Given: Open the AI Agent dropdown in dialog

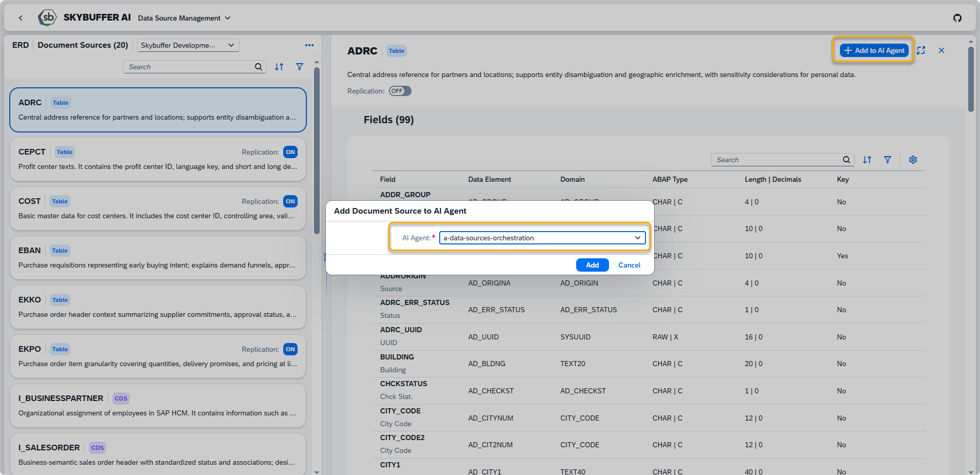Looking at the screenshot, I should (x=637, y=238).
